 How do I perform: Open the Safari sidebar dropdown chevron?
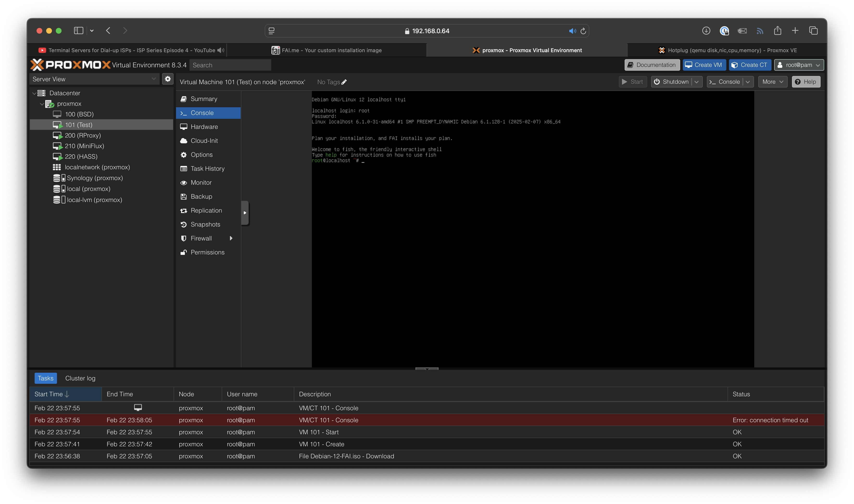(92, 31)
